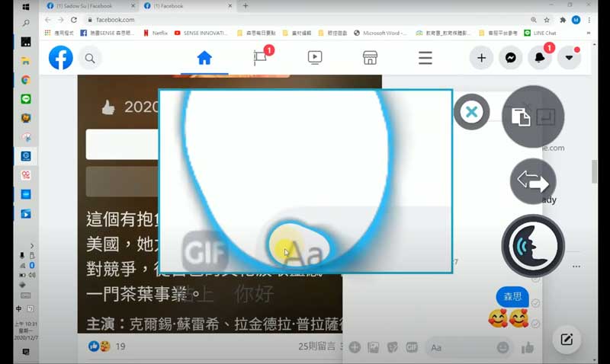Click the copy-paste round overlay button

click(x=533, y=117)
